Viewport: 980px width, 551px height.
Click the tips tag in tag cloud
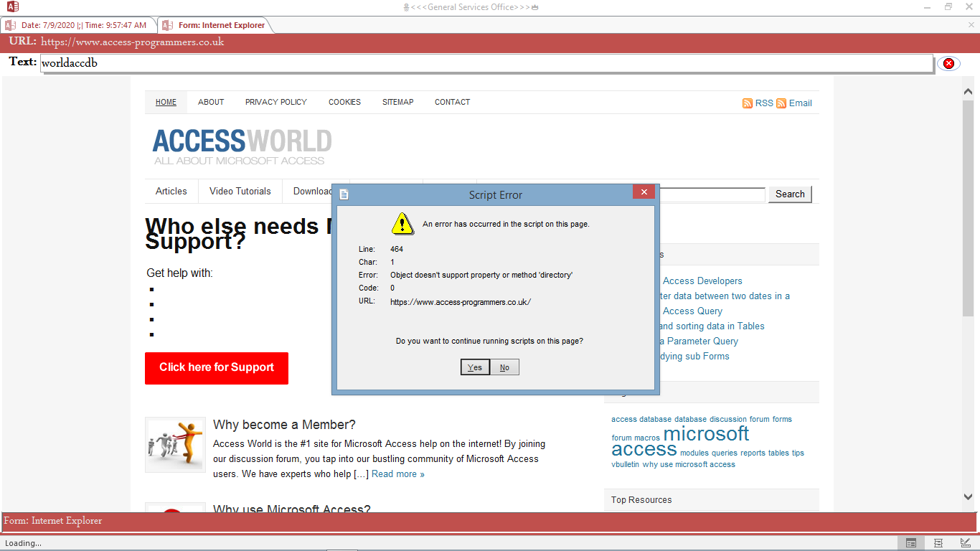pyautogui.click(x=798, y=453)
